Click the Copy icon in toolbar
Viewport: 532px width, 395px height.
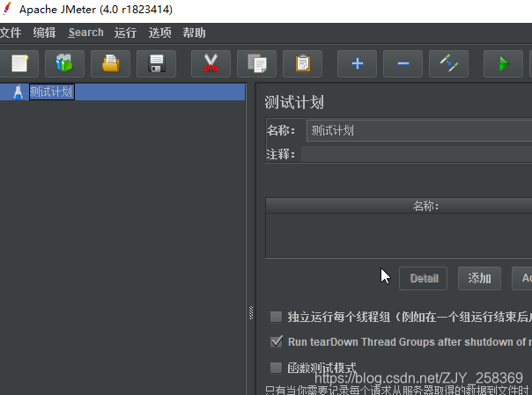coord(257,63)
